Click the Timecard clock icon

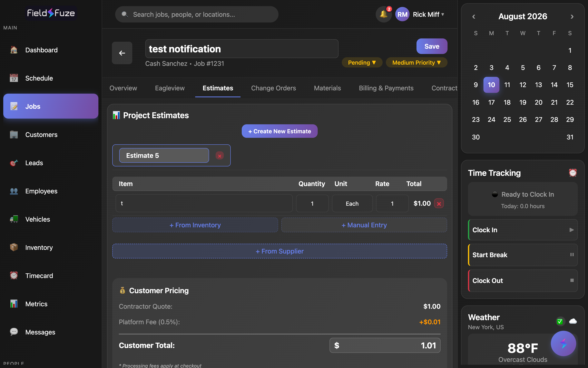[x=14, y=276]
